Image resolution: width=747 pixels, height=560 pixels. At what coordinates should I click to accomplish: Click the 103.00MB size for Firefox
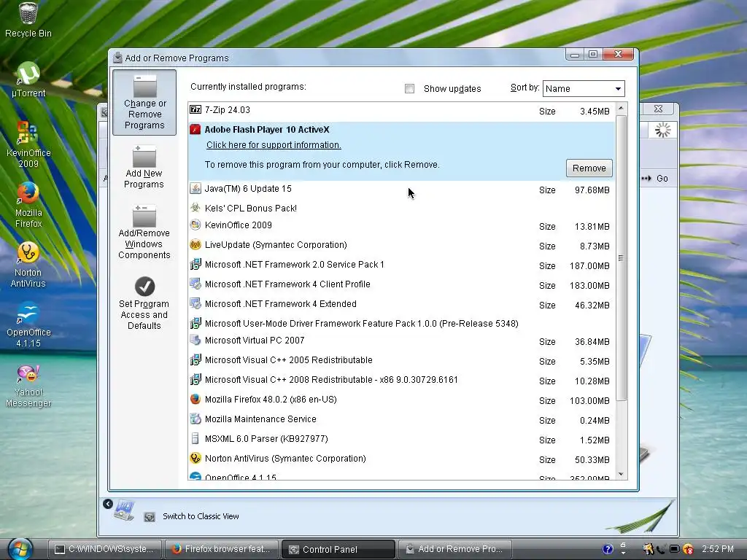click(589, 400)
